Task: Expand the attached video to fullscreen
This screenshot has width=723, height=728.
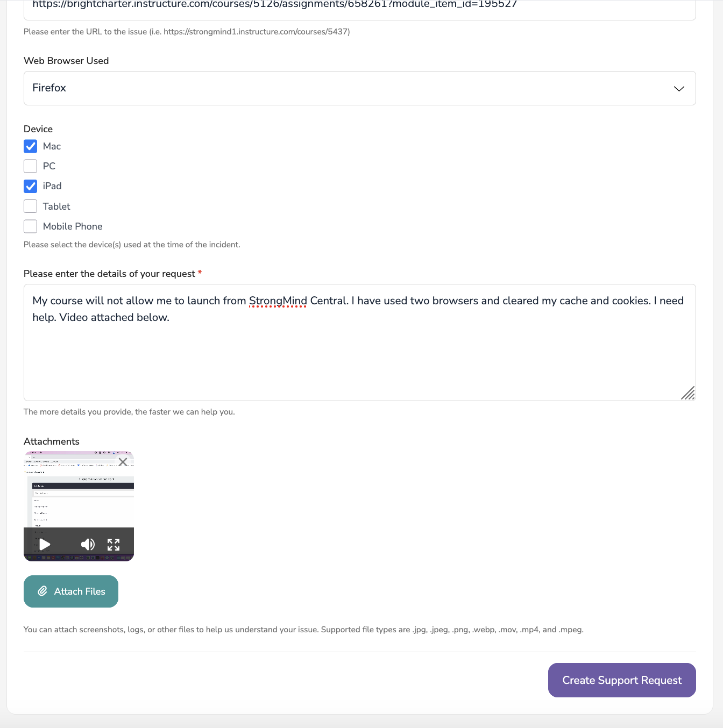Action: 114,544
